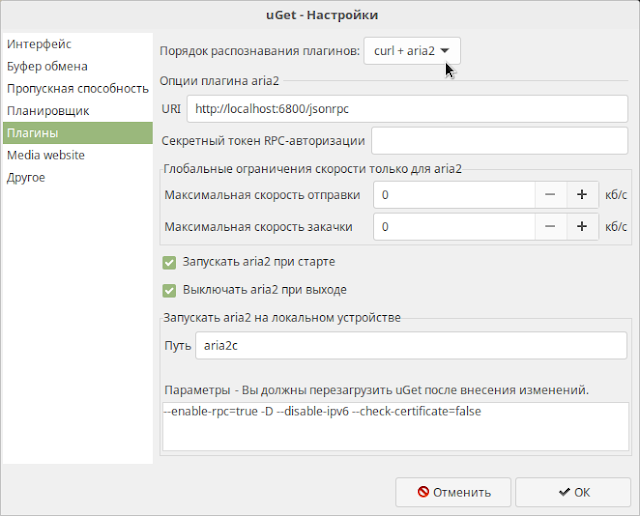Decrease maximum download speed with minus

click(550, 227)
